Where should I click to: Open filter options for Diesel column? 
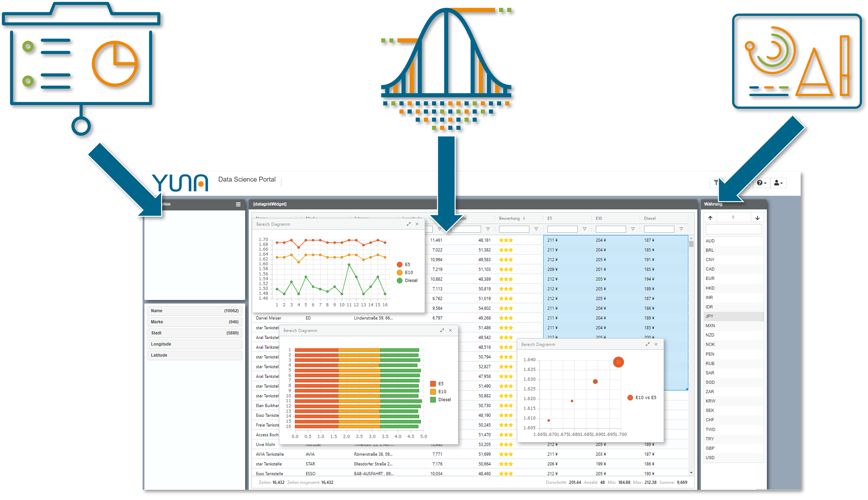(681, 229)
